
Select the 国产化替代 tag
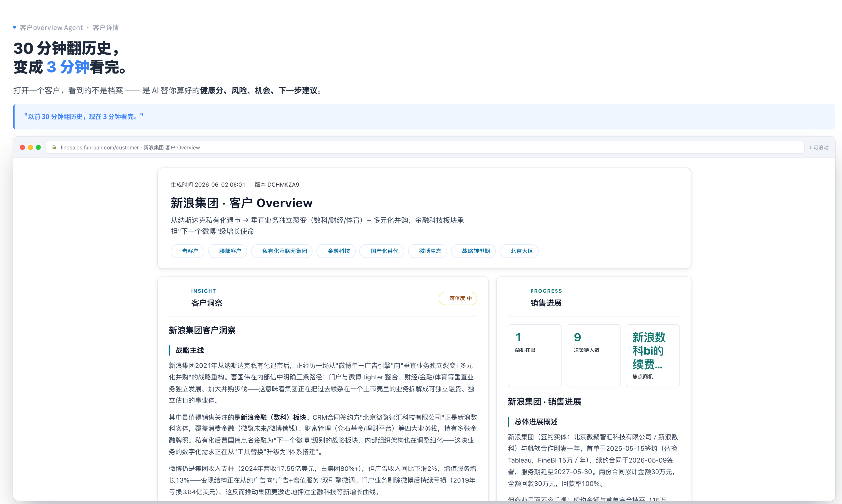(x=382, y=251)
